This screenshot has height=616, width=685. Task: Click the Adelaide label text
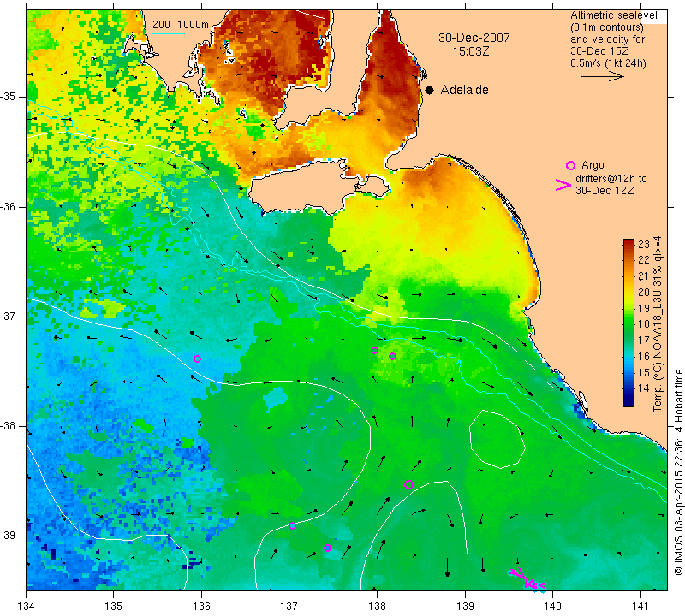click(x=464, y=90)
